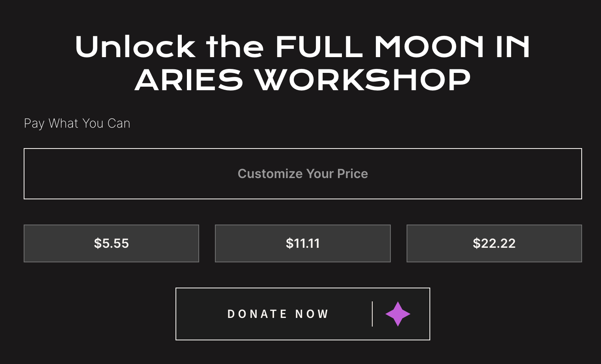Viewport: 601px width, 364px height.
Task: Click the word Customize in the placeholder
Action: point(270,174)
